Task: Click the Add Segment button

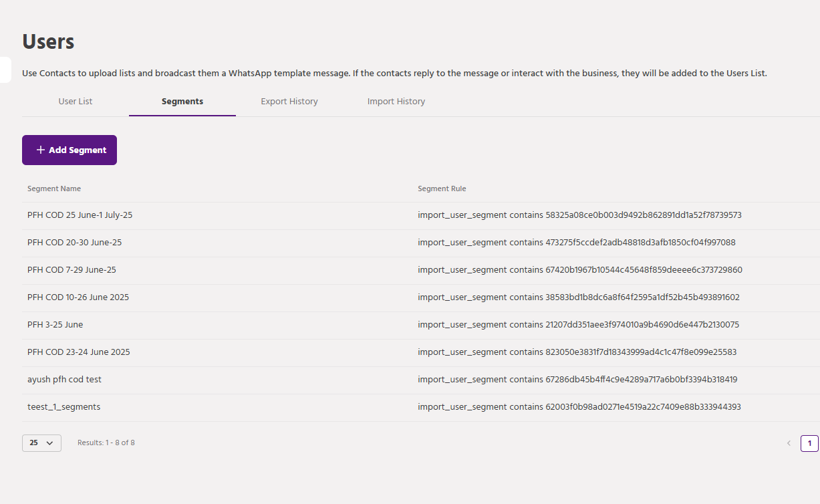Action: click(x=70, y=150)
